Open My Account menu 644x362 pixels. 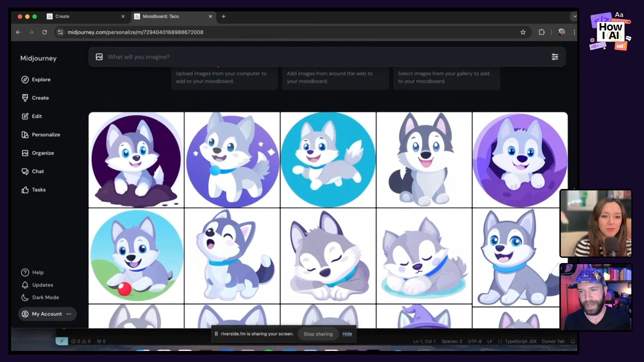[x=47, y=314]
